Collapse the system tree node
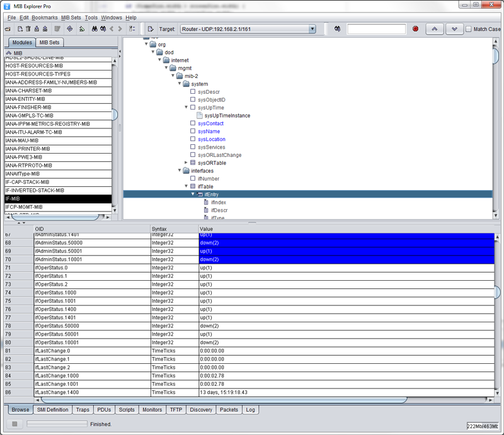This screenshot has height=435, width=504. pos(180,84)
